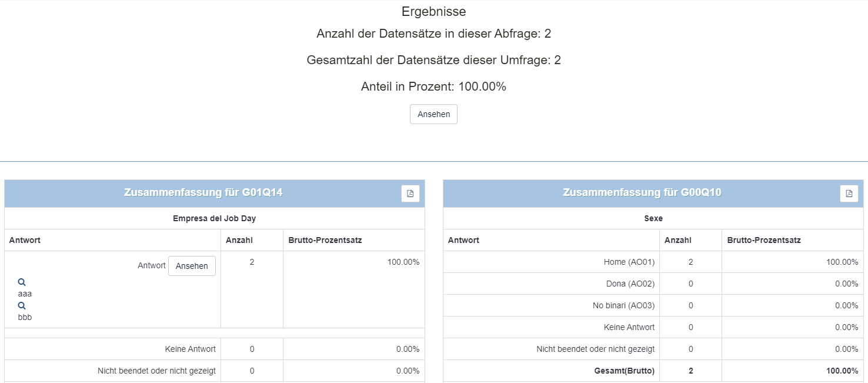The width and height of the screenshot is (868, 383).
Task: Click the bbb response text
Action: point(25,317)
